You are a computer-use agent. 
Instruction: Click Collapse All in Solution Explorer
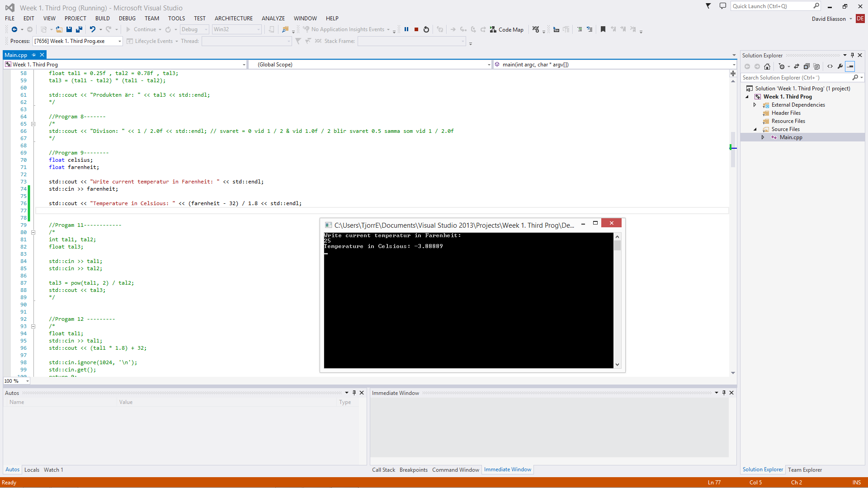coord(806,66)
